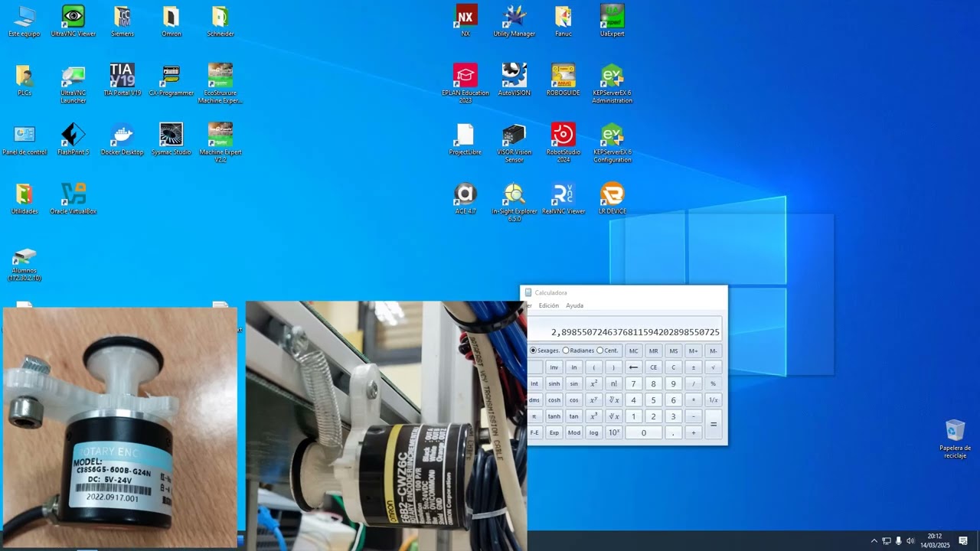Image resolution: width=980 pixels, height=551 pixels.
Task: Open the taskbar volume icon
Action: click(x=910, y=541)
